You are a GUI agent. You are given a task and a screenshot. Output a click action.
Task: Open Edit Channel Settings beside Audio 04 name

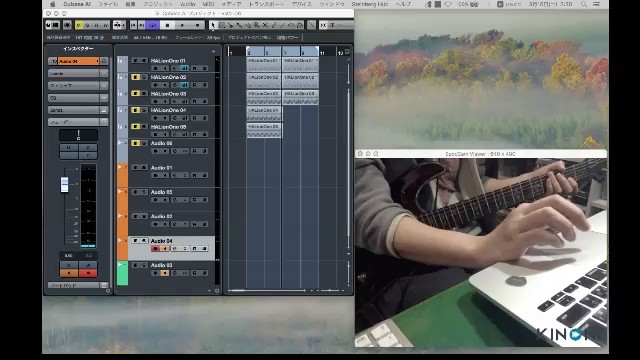(104, 61)
